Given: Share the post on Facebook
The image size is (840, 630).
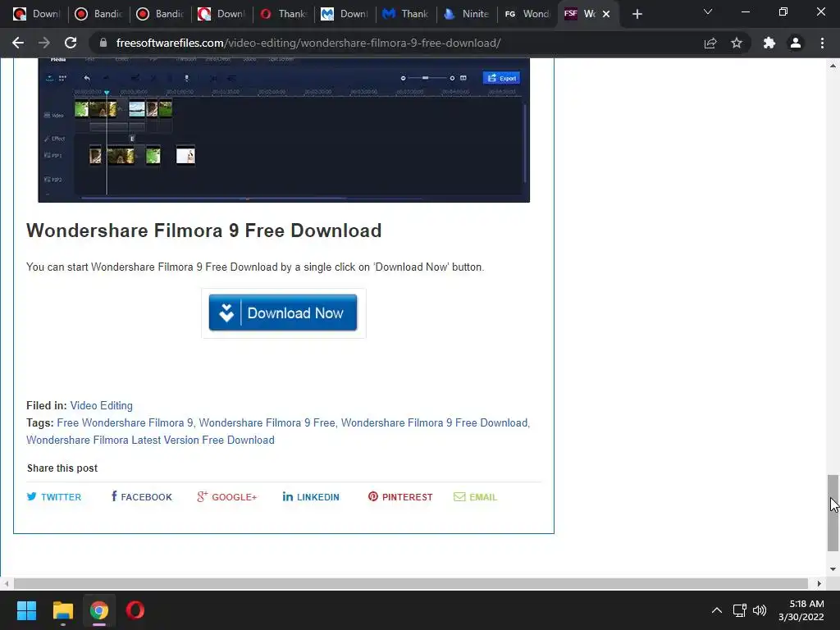Looking at the screenshot, I should coord(141,497).
